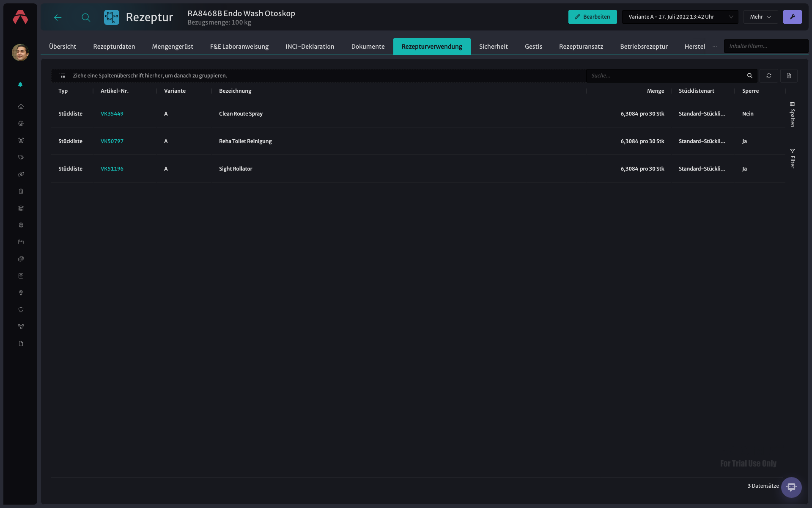
Task: Export the table with file icon
Action: (x=789, y=76)
